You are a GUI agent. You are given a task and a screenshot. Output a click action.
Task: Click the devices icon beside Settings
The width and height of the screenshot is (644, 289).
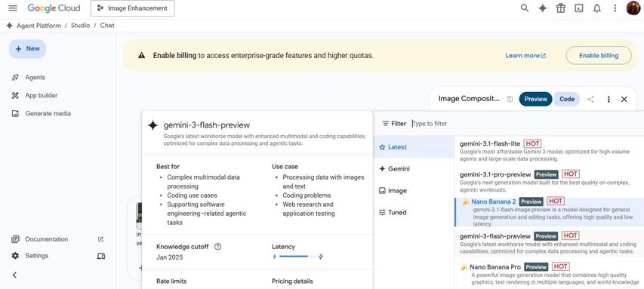click(101, 256)
